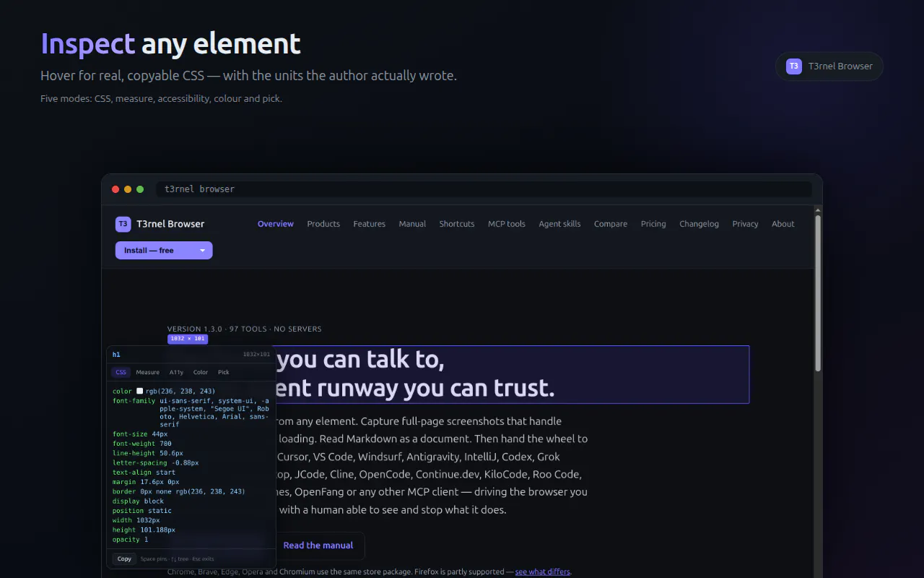Image resolution: width=924 pixels, height=578 pixels.
Task: Click the page's vertical scrollbar thumb
Action: coord(818,293)
